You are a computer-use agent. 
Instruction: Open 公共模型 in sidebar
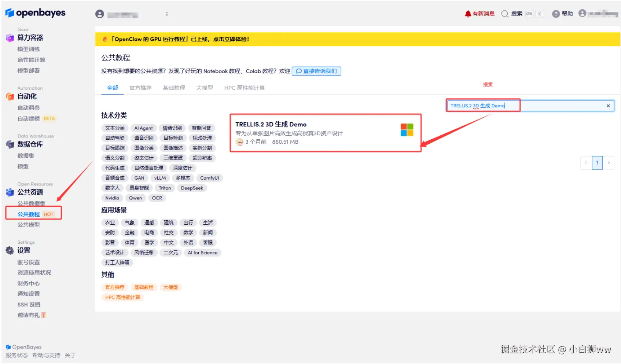(29, 225)
